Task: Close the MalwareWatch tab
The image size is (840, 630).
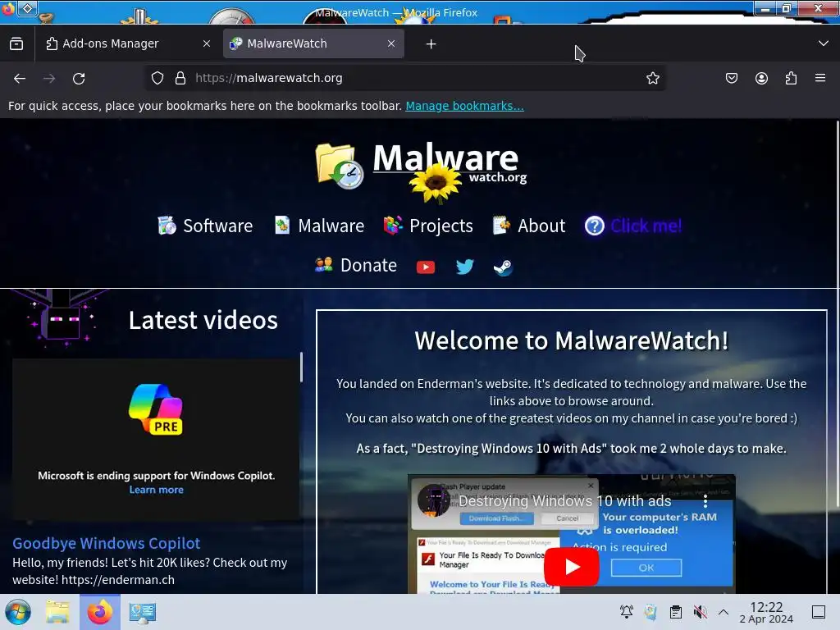Action: click(391, 44)
